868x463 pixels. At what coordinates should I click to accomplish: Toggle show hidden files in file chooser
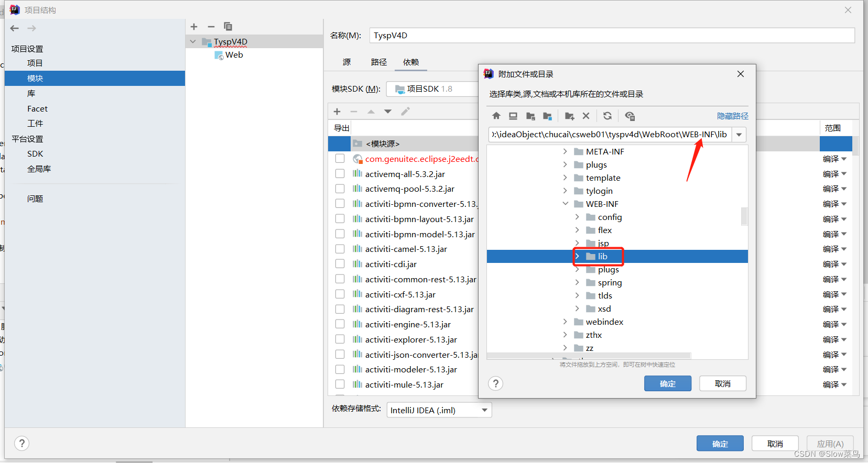630,116
